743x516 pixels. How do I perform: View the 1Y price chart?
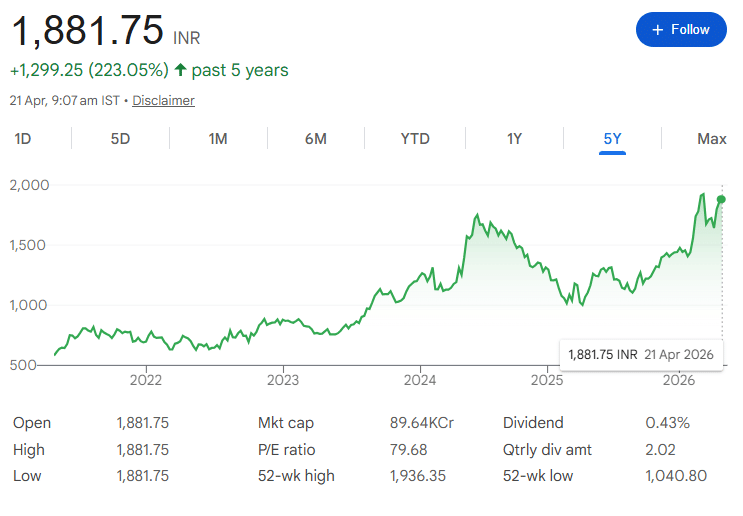tap(514, 139)
